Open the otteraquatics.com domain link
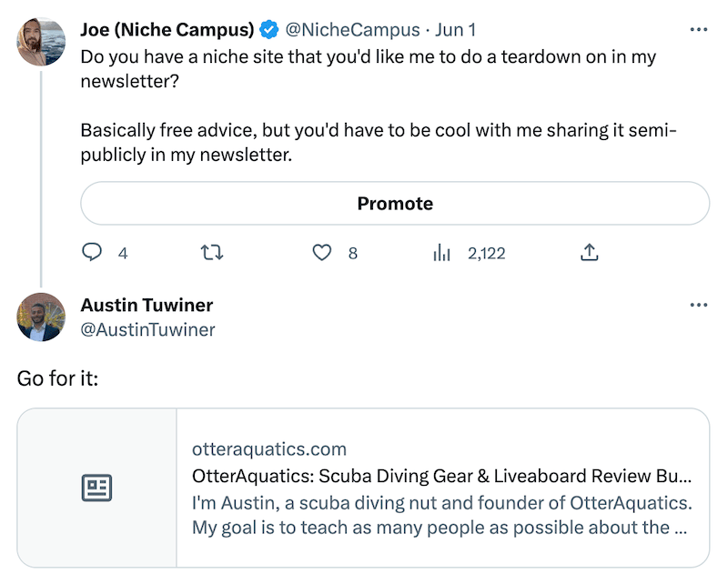 tap(269, 448)
